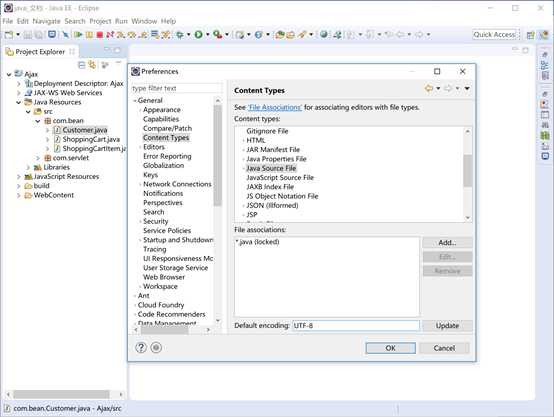Expand the JavaScript Resources node
This screenshot has width=554, height=417.
(19, 177)
